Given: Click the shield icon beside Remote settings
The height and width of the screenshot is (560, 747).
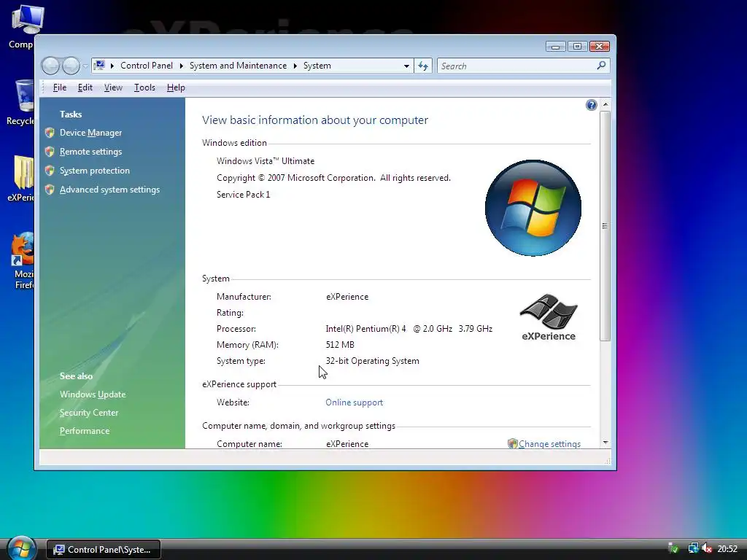Looking at the screenshot, I should pos(50,152).
